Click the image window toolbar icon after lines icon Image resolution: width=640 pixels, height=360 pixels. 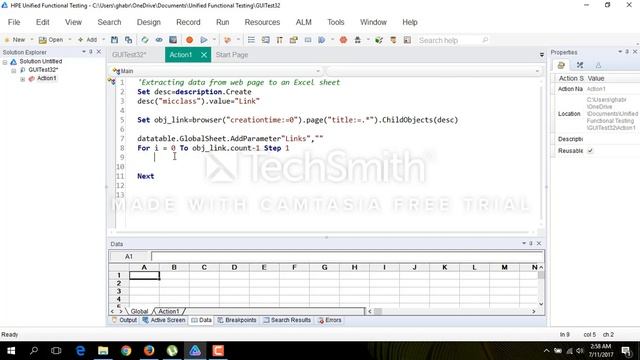point(266,40)
